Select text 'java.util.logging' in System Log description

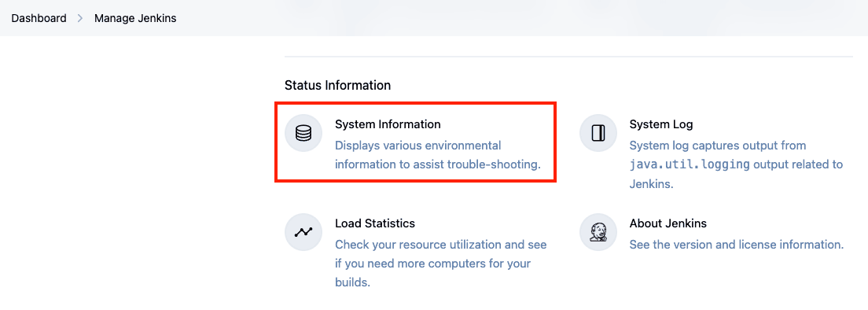click(x=690, y=164)
